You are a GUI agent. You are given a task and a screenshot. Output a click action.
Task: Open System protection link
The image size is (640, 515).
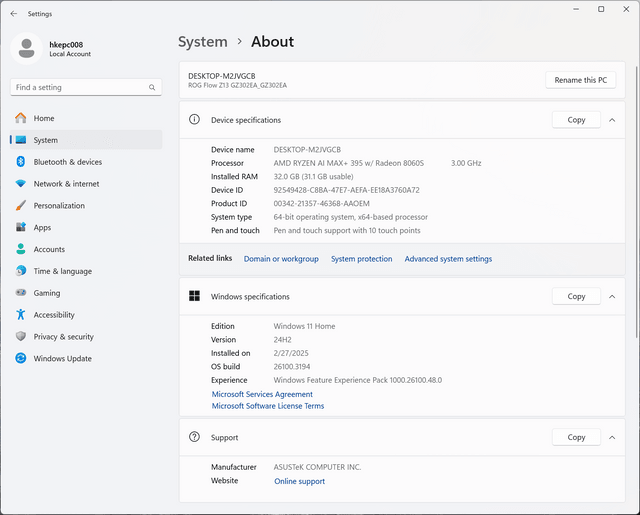click(361, 259)
